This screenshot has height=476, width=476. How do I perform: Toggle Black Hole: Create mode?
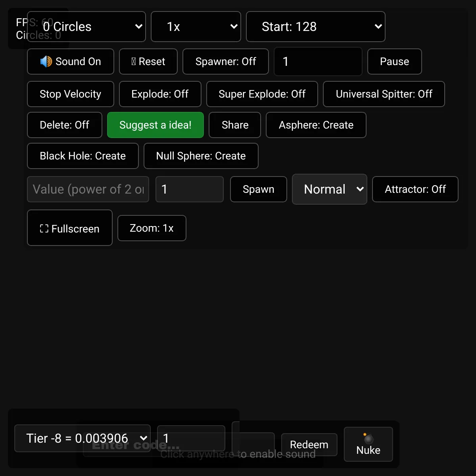tap(83, 156)
